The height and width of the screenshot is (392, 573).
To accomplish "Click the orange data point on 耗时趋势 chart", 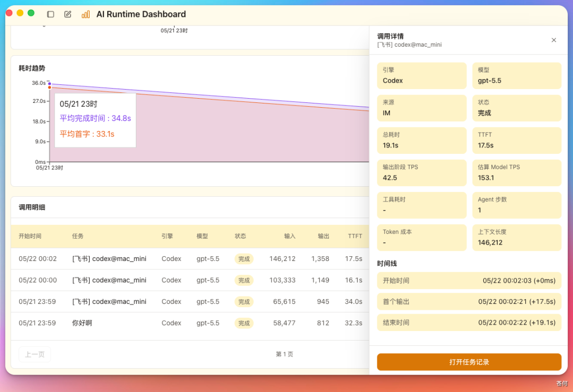I will click(50, 88).
